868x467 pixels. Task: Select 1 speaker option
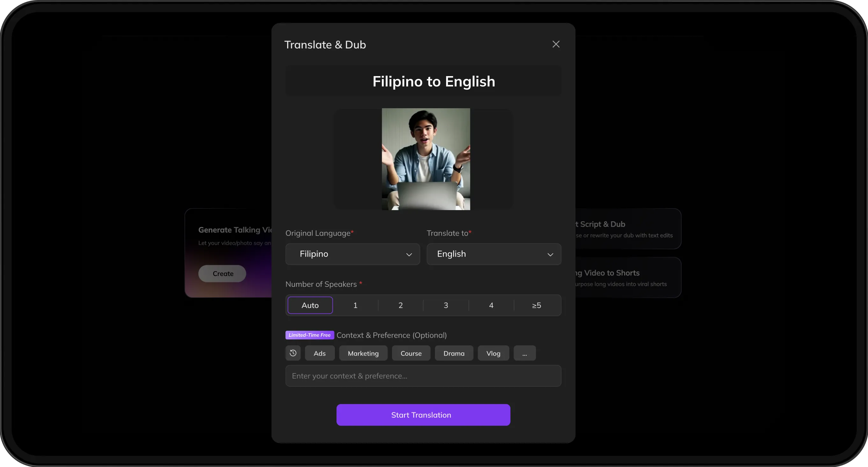click(355, 305)
